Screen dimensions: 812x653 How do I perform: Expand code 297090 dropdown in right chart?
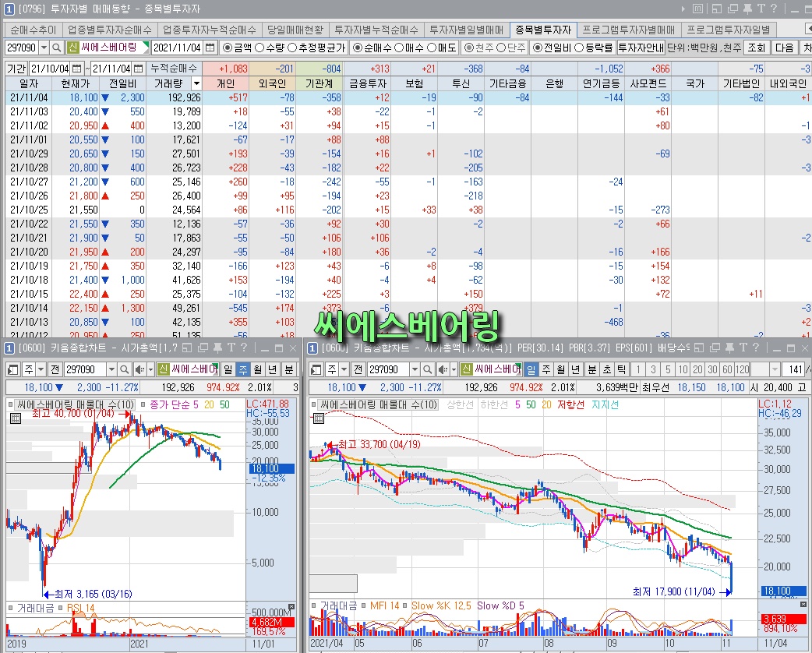pos(415,369)
